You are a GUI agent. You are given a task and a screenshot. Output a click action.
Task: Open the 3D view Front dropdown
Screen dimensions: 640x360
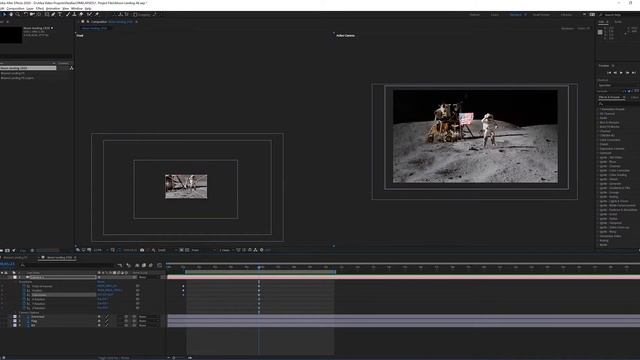(x=203, y=250)
